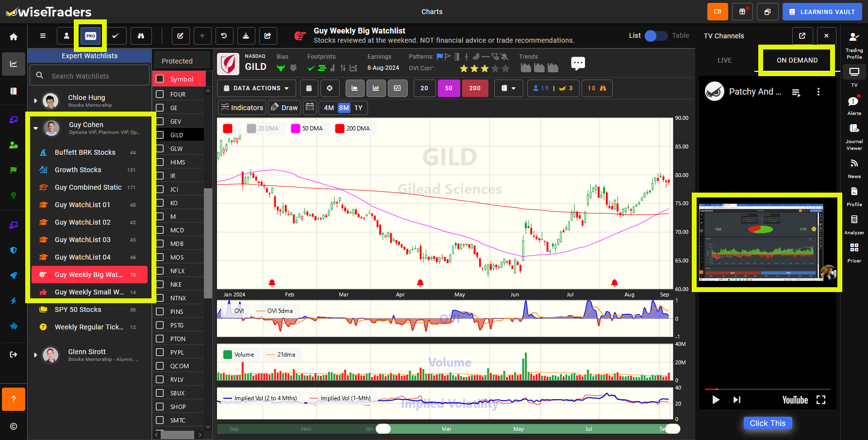The image size is (868, 440).
Task: Toggle the GILD checkbox in the symbol list
Action: 160,134
